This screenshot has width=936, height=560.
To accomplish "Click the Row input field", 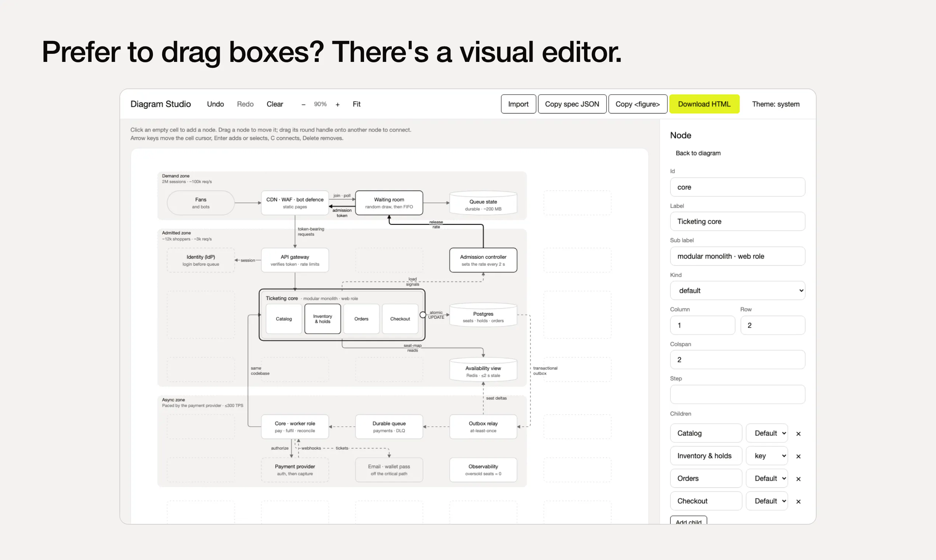I will pos(773,325).
